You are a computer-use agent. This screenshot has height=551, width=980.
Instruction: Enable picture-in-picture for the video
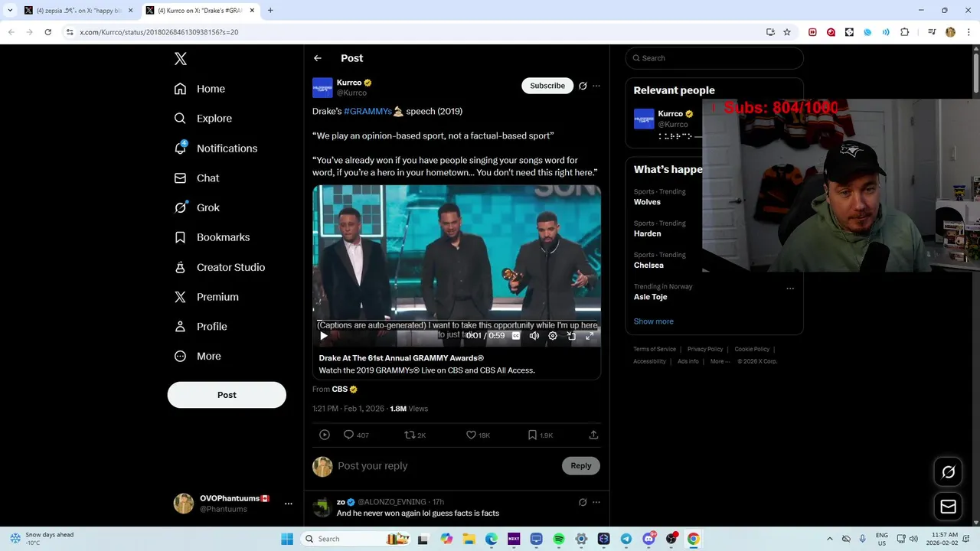[571, 335]
